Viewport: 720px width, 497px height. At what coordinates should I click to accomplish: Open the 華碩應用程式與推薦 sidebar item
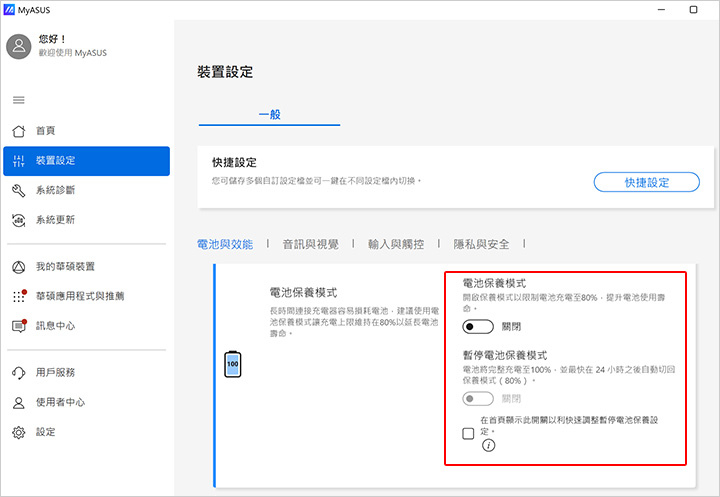86,296
